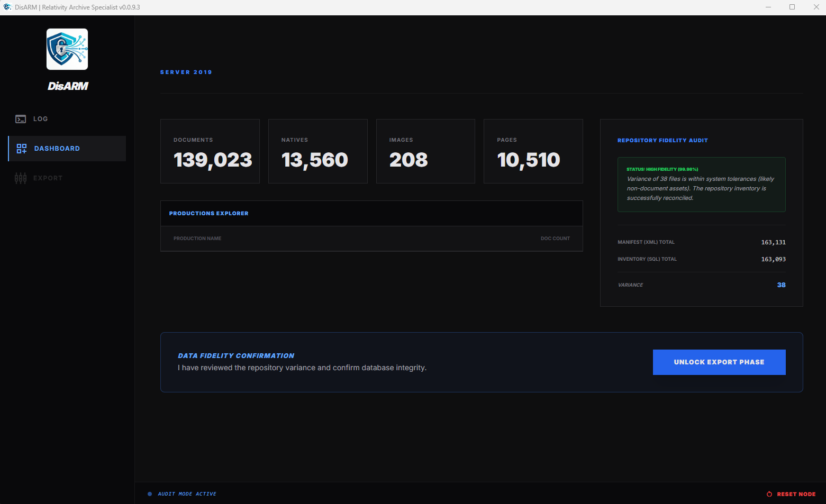Click the DisARM shield logo
This screenshot has height=504, width=826.
coord(67,49)
